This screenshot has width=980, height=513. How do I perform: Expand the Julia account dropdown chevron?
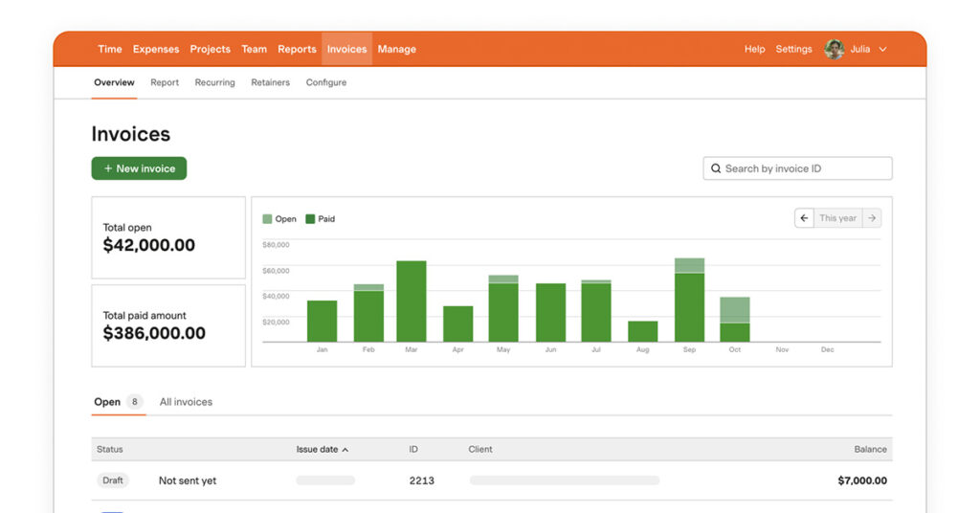point(882,50)
